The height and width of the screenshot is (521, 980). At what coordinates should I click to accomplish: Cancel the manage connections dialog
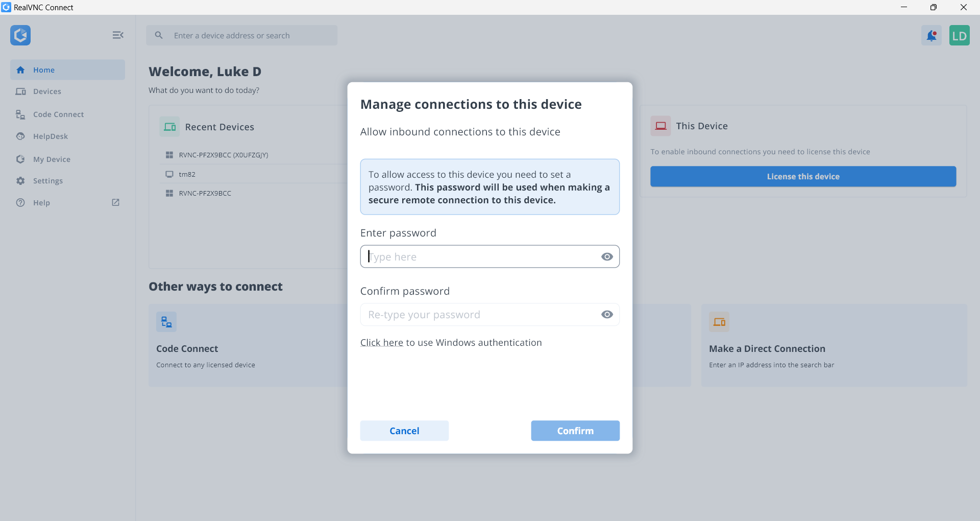pos(404,431)
